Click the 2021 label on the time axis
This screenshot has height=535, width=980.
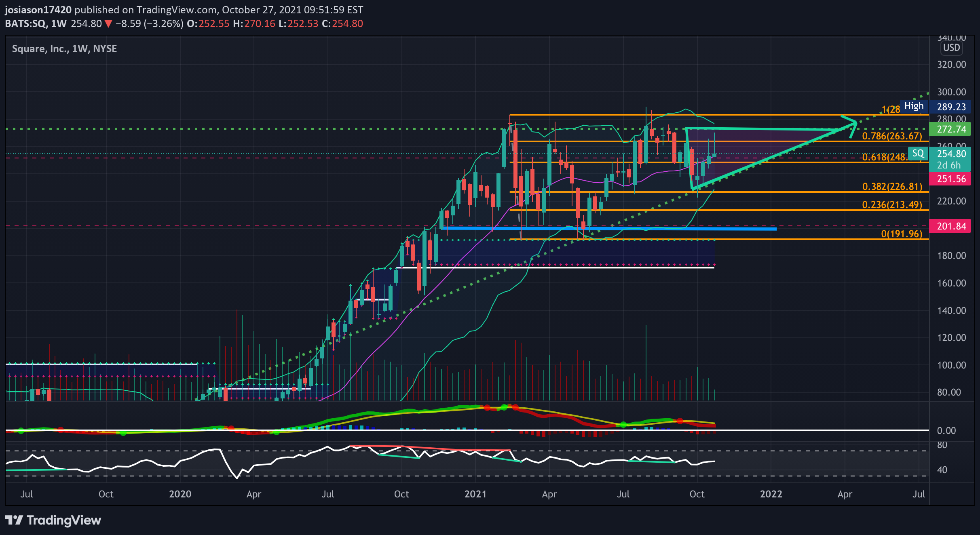pyautogui.click(x=475, y=494)
